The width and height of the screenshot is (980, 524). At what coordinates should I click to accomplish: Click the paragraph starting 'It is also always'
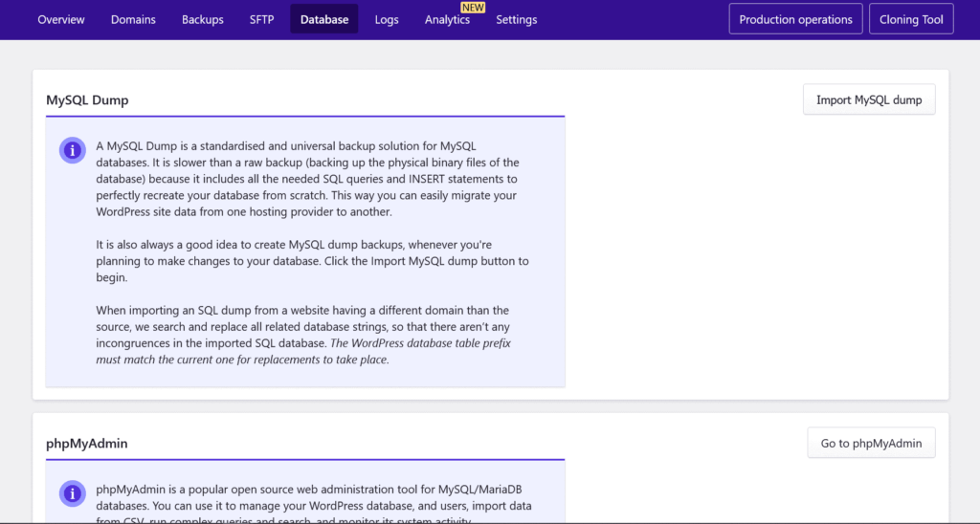pos(313,261)
